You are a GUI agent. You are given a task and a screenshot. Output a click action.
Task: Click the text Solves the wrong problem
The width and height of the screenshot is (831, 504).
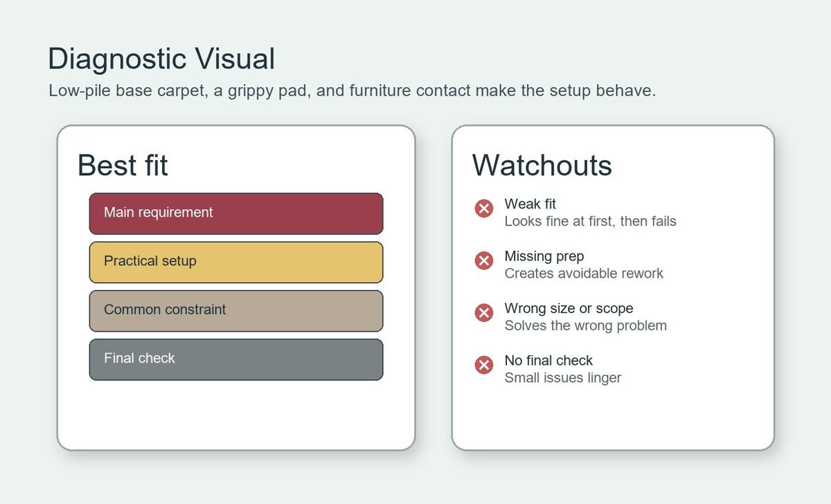(x=585, y=325)
